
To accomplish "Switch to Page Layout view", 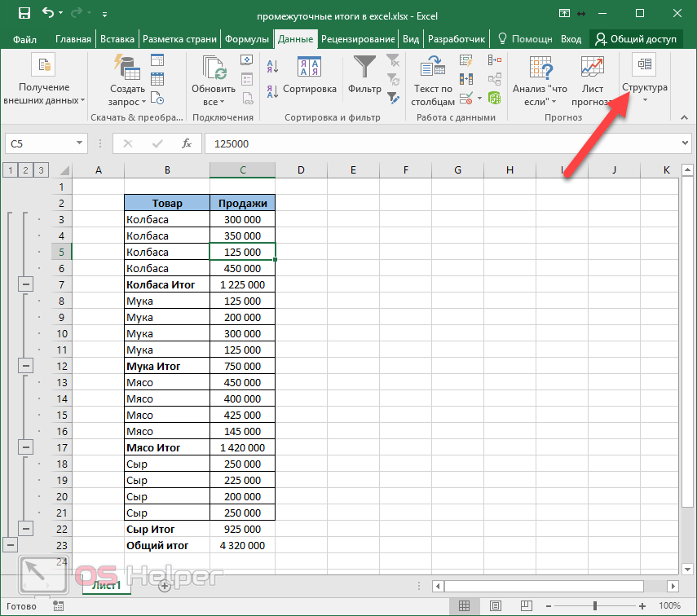I will (495, 605).
